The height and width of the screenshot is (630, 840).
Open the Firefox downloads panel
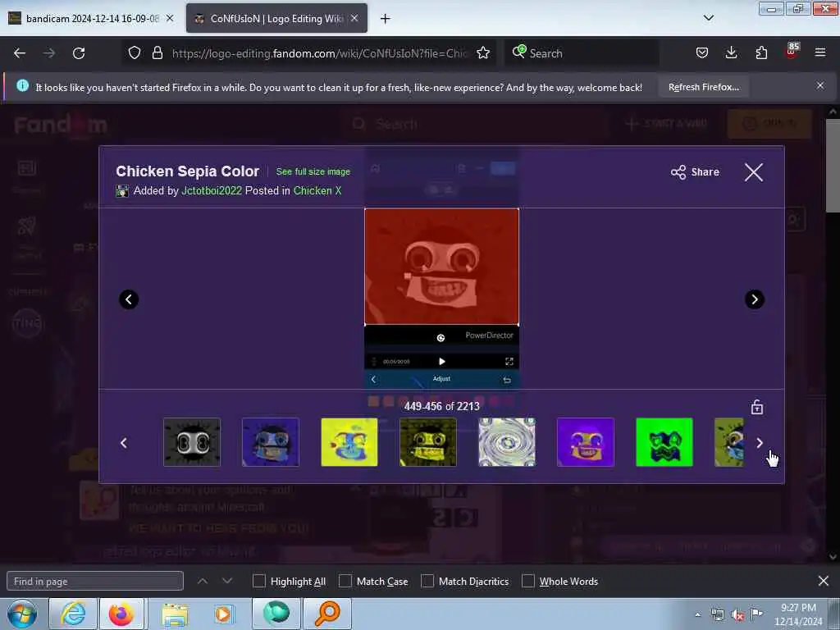(731, 53)
